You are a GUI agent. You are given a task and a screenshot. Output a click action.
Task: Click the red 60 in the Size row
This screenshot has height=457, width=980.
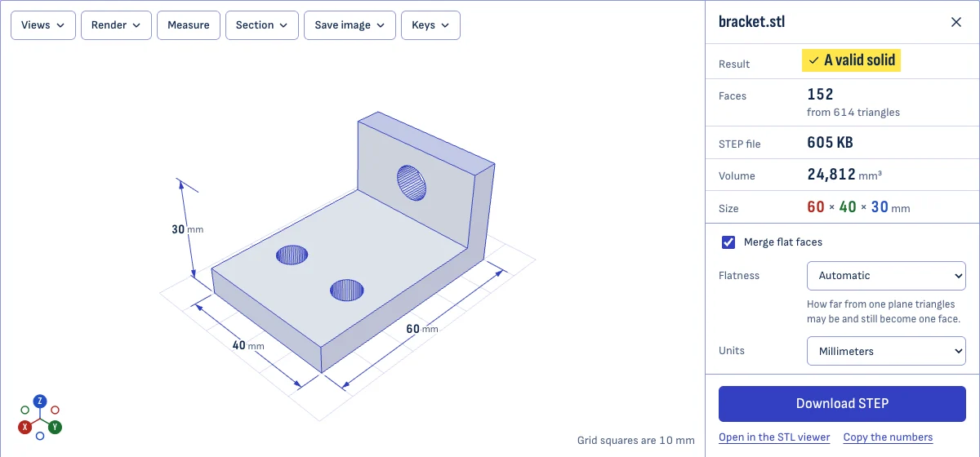tap(816, 207)
